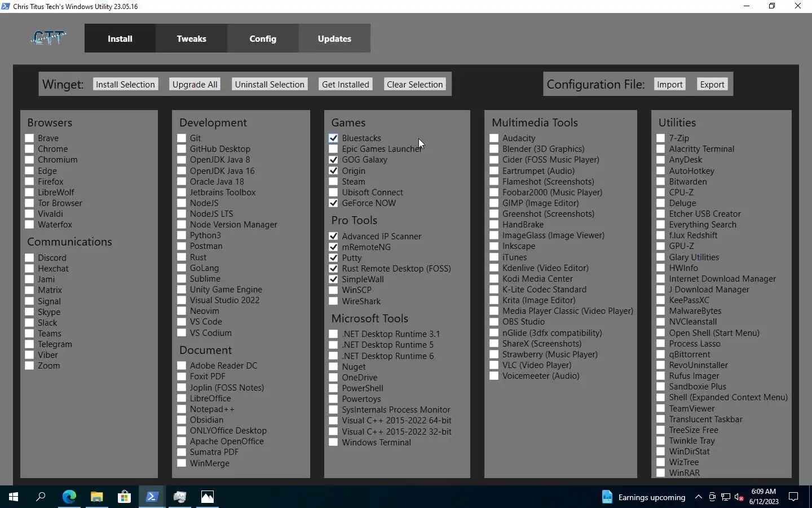Check the WireShark checkbox

(x=333, y=301)
